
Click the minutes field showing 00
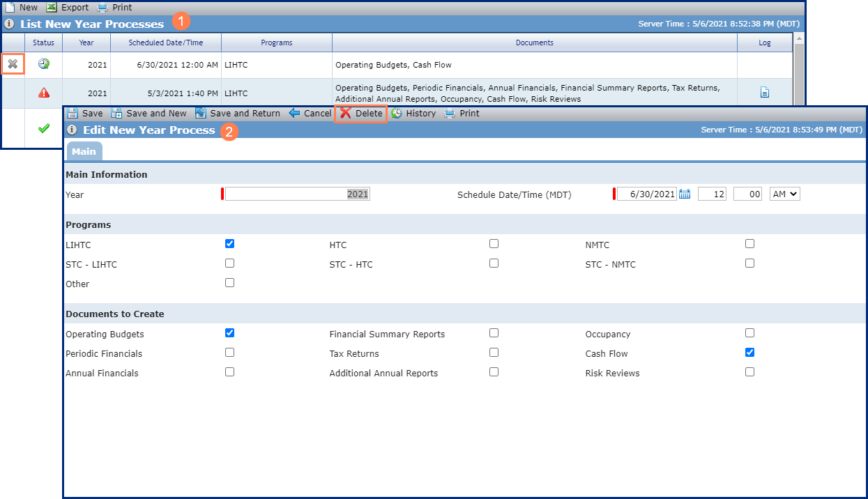pos(747,194)
